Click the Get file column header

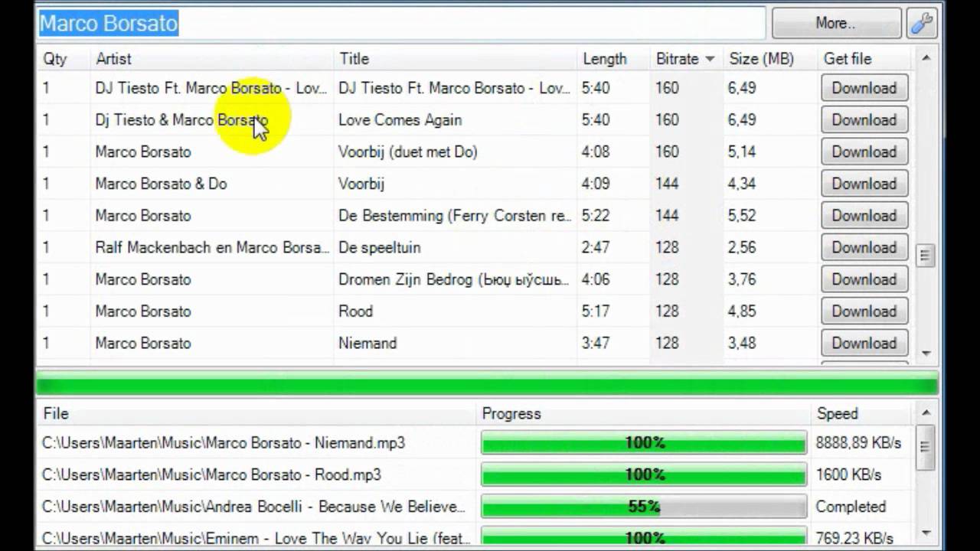pos(848,59)
